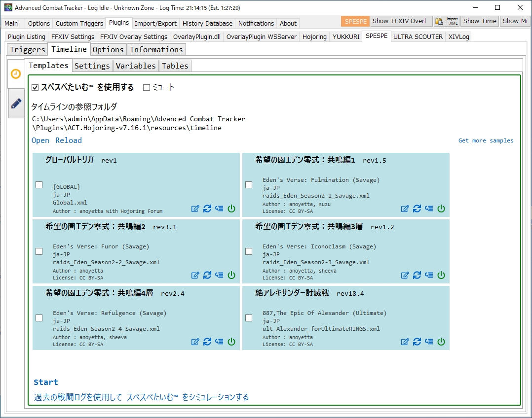Reload the 共鳴編1 timeline
This screenshot has height=418, width=532.
point(417,209)
